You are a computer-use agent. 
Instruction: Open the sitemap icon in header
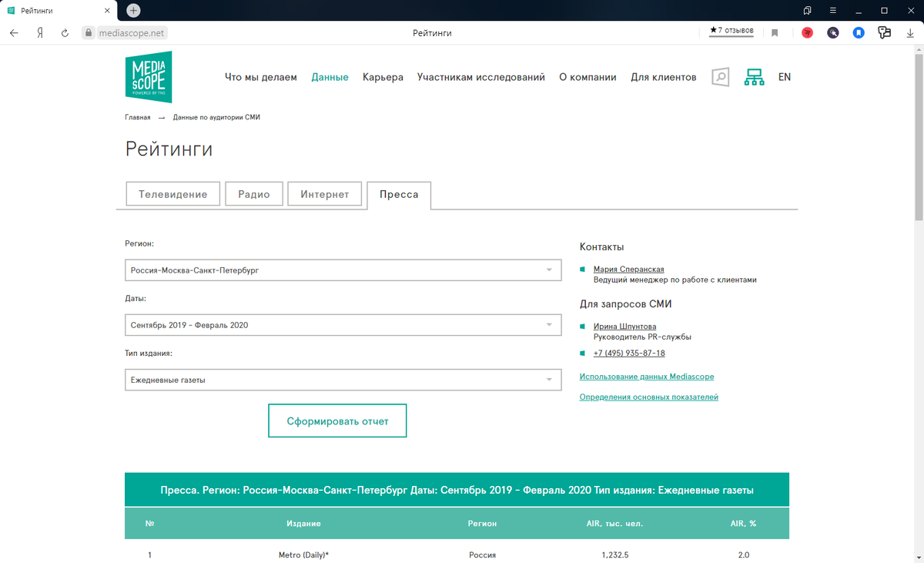(754, 77)
